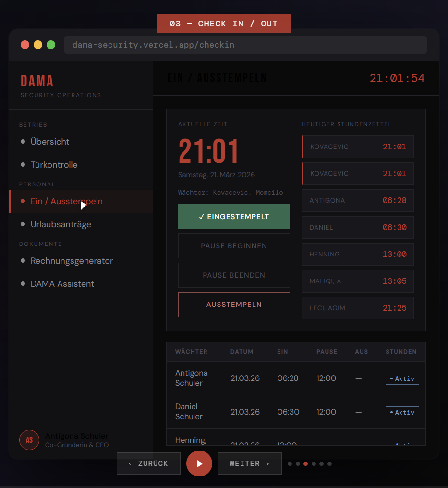The height and width of the screenshot is (488, 448).
Task: Click the Ausstempeln button
Action: pos(234,305)
